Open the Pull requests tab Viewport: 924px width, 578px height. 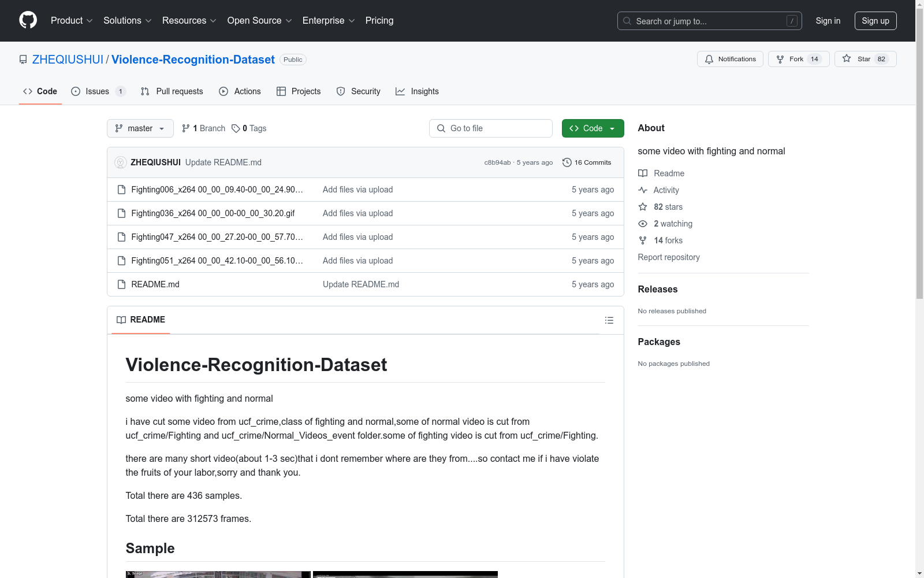[172, 91]
